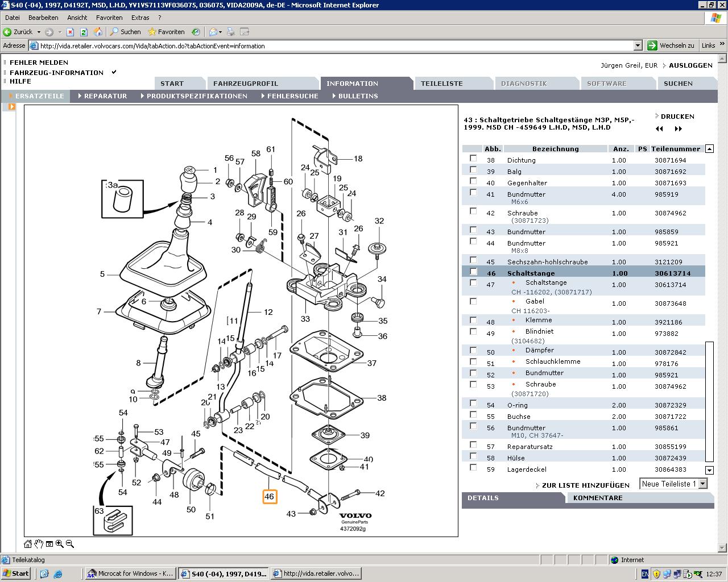The image size is (728, 582).
Task: Check the box for part 40 Gegenhalter
Action: [x=473, y=181]
